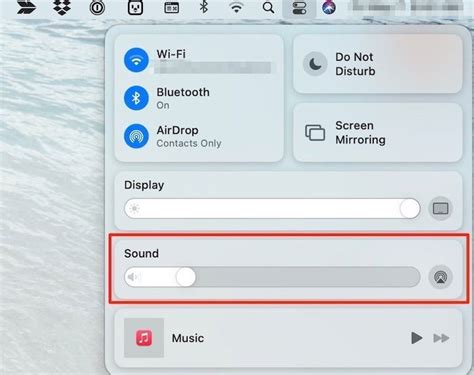Viewport: 474px width, 375px height.
Task: Click the "Contacts Only" AirDrop status
Action: (x=189, y=143)
